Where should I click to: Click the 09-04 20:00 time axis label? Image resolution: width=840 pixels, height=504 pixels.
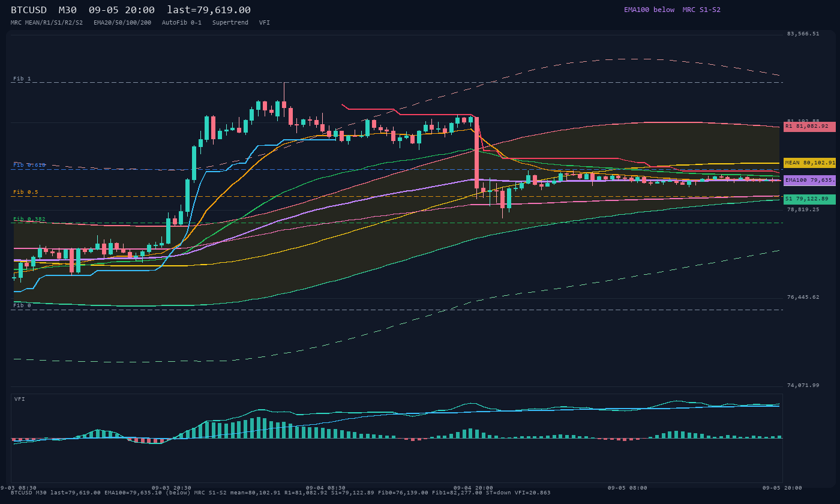pos(473,488)
